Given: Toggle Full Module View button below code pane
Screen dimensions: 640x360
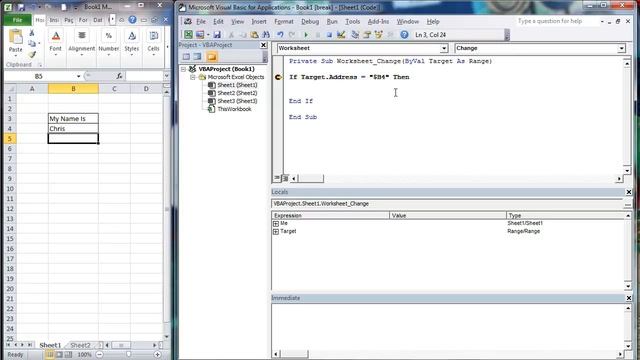Looking at the screenshot, I should pos(285,178).
